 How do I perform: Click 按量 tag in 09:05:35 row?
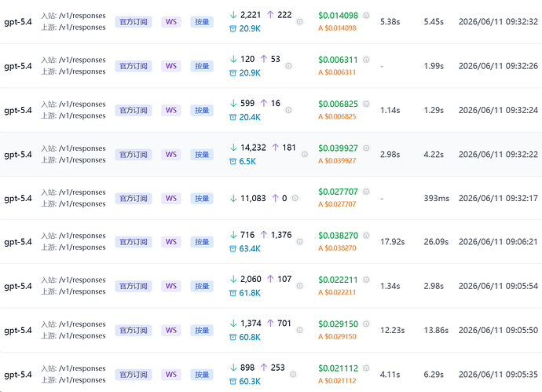click(202, 375)
